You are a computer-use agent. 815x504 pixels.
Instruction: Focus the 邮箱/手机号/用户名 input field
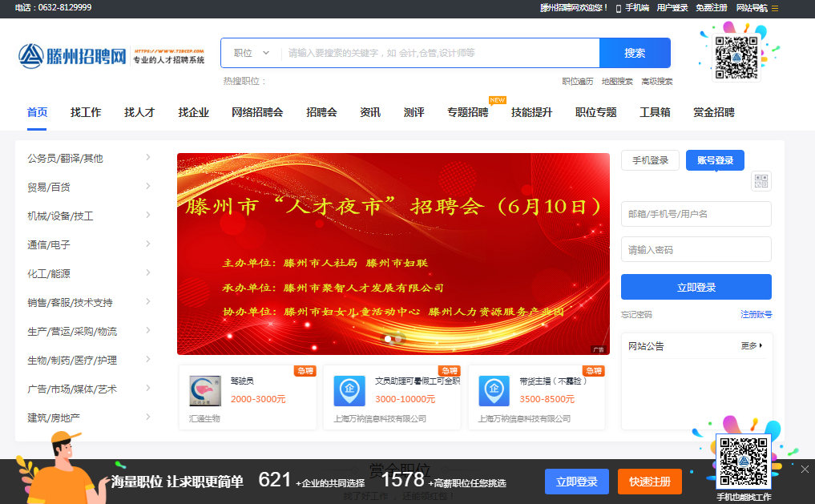click(696, 214)
